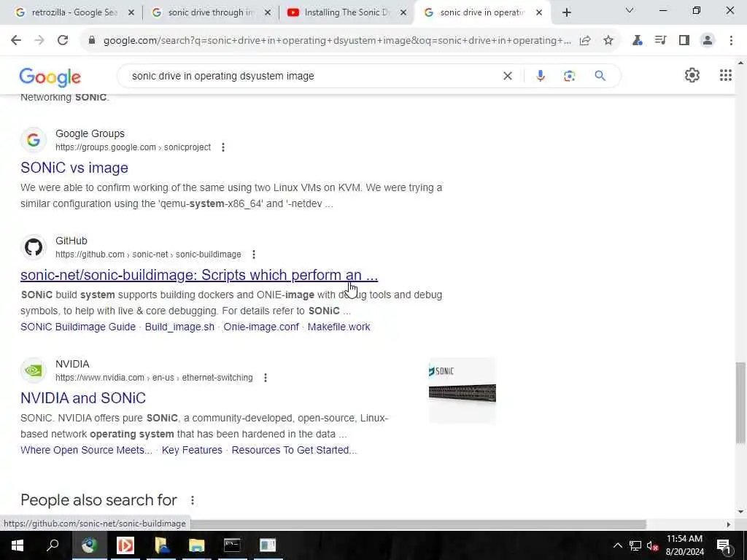The height and width of the screenshot is (560, 747).
Task: Click the horizontal scrollbar right arrow
Action: (729, 524)
